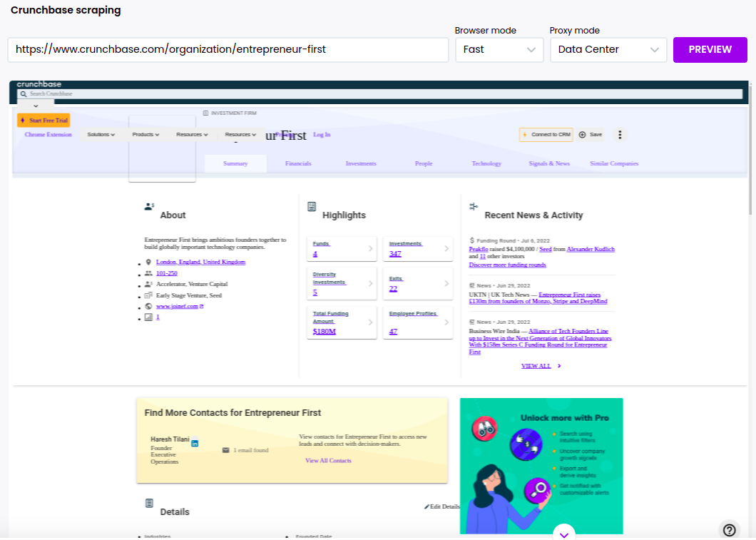Click the Recent News & Activity header icon
This screenshot has width=756, height=540.
coord(474,206)
